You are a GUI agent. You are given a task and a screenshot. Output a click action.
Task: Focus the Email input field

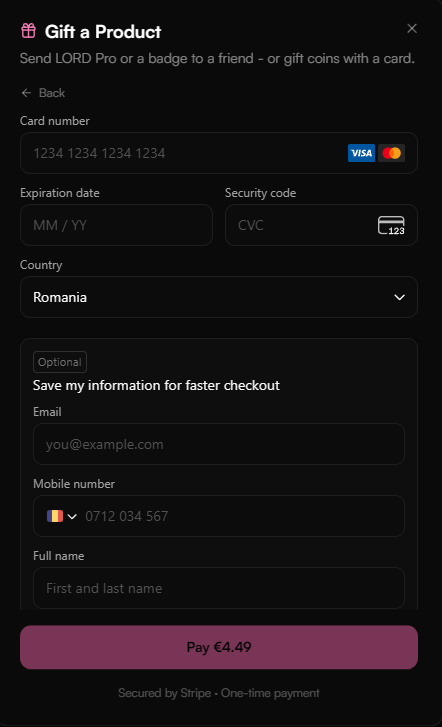pyautogui.click(x=219, y=444)
